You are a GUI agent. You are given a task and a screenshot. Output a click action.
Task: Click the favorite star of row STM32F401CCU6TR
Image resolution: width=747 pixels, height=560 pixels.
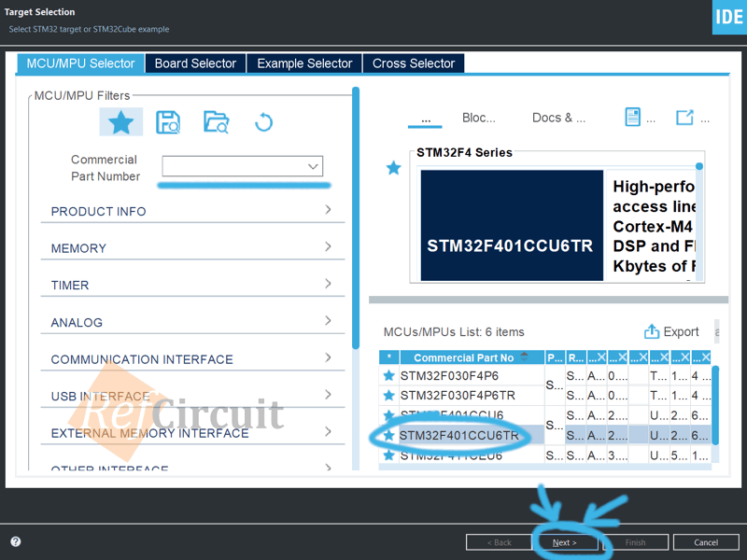pyautogui.click(x=388, y=435)
